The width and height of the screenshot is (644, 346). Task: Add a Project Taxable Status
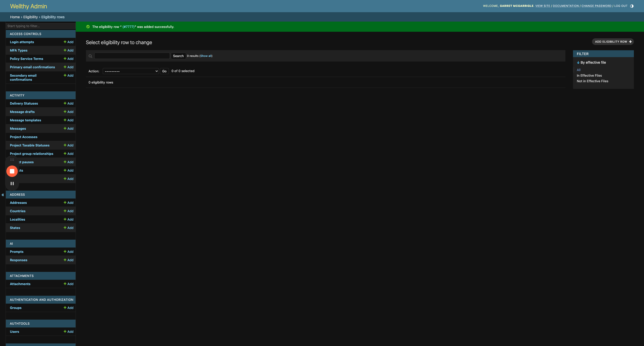coord(68,145)
